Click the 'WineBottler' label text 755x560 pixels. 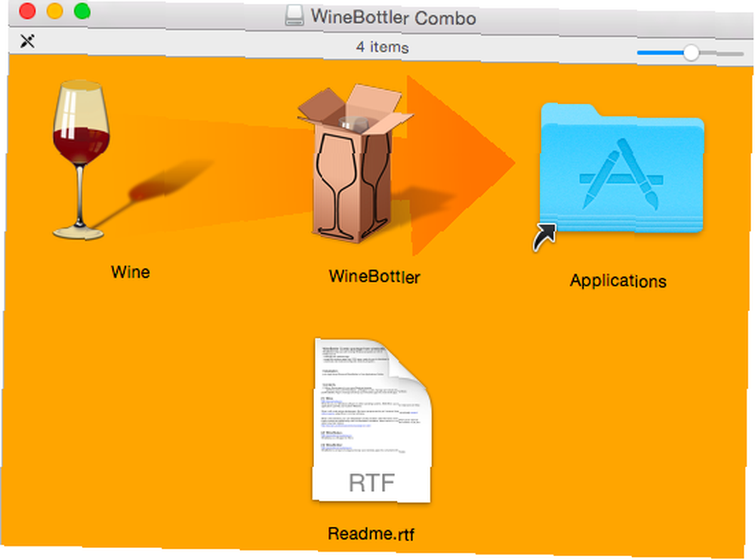(x=374, y=276)
